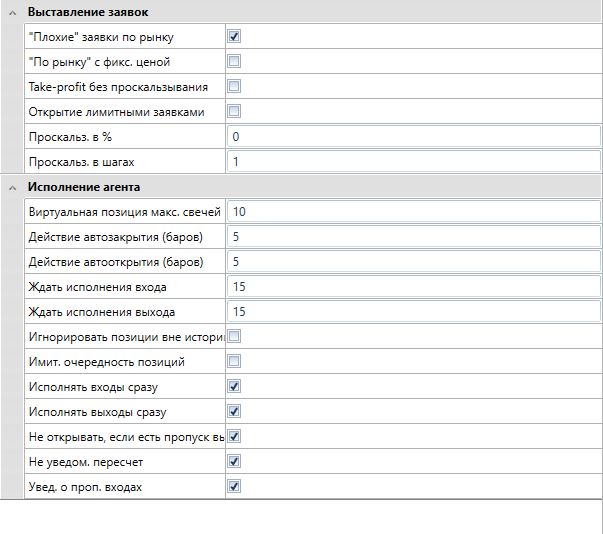This screenshot has height=534, width=603.
Task: Disable Исполнять выходы сразу checkbox
Action: coord(234,411)
